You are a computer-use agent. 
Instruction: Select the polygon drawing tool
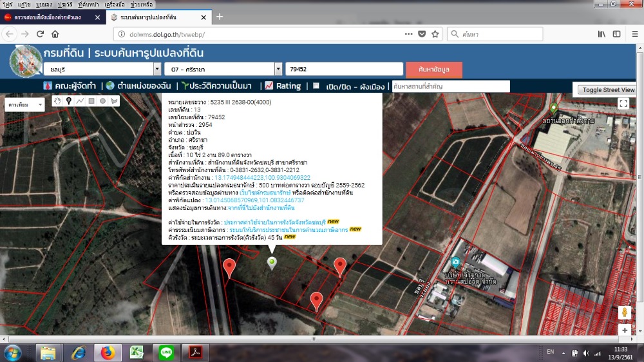(x=114, y=101)
